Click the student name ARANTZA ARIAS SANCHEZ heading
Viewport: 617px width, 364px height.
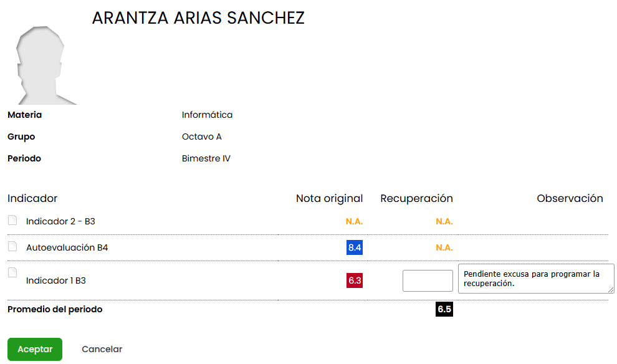(198, 18)
